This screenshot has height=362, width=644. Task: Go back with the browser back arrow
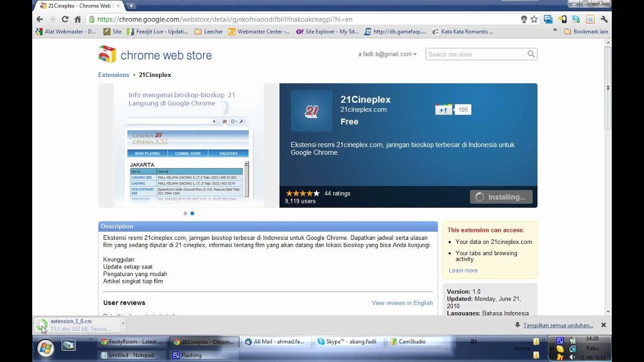[x=40, y=19]
